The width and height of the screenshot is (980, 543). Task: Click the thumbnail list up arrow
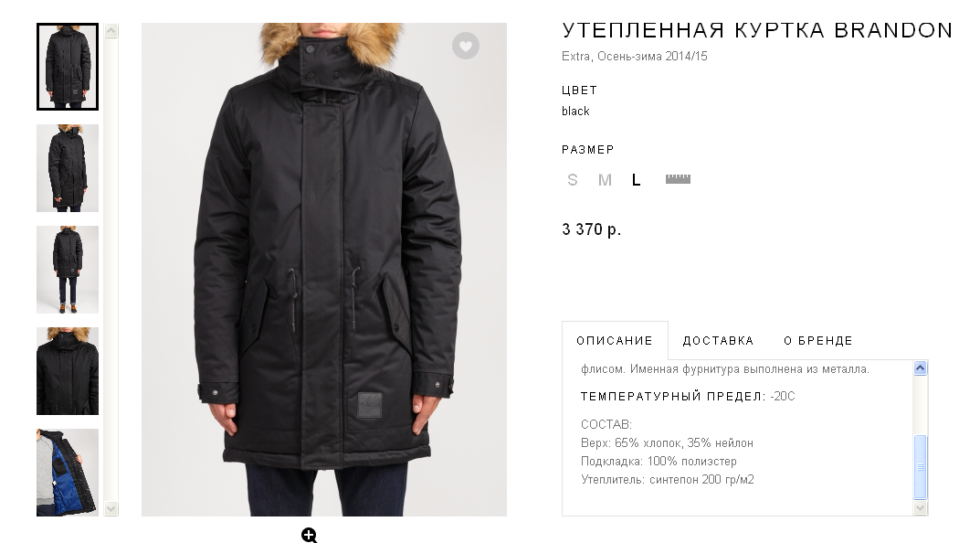[111, 31]
